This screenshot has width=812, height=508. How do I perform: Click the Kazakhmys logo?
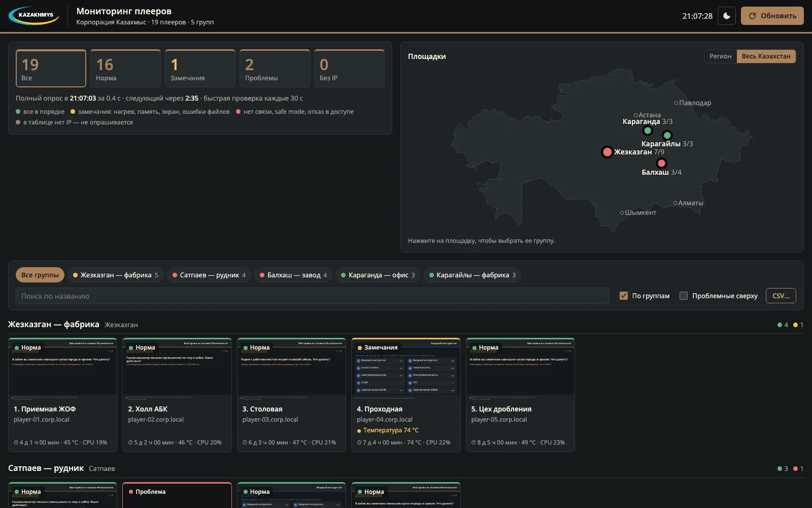pyautogui.click(x=34, y=16)
